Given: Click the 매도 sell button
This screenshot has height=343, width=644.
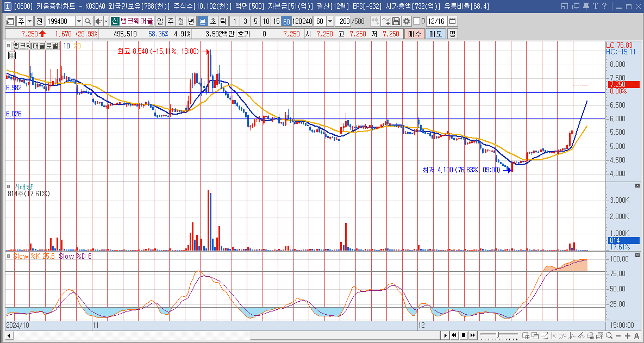Looking at the screenshot, I should (x=435, y=34).
